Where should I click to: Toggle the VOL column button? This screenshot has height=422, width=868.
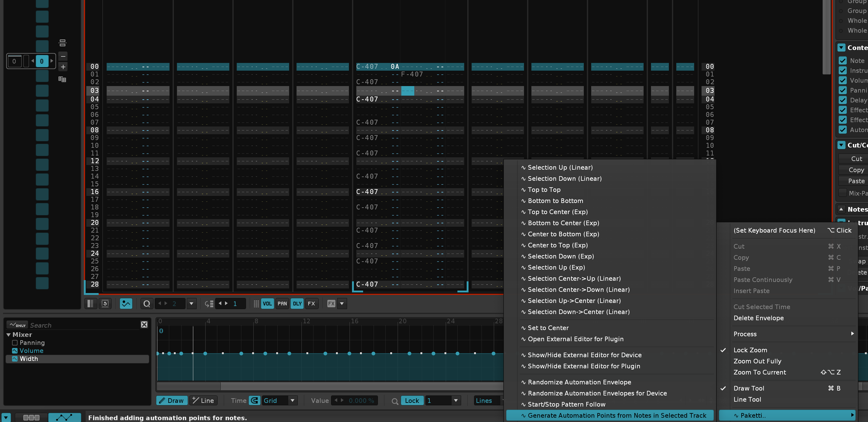pos(267,304)
